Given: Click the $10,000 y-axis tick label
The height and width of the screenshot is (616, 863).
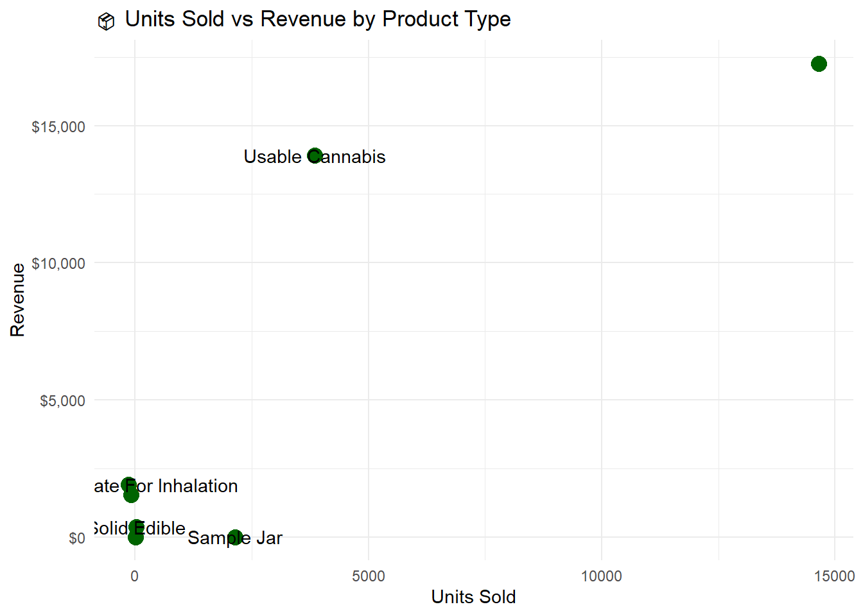Looking at the screenshot, I should click(x=58, y=264).
